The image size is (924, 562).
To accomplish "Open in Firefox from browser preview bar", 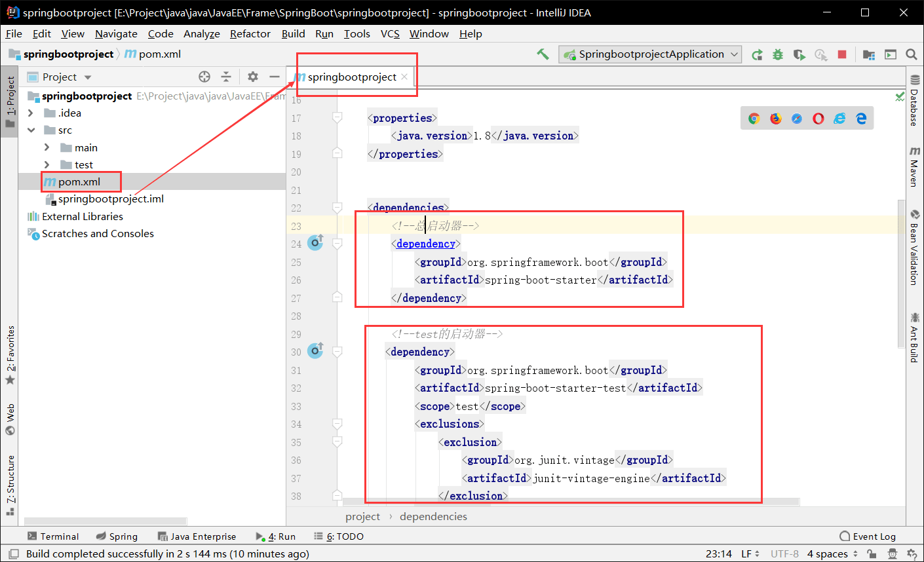I will [x=776, y=119].
